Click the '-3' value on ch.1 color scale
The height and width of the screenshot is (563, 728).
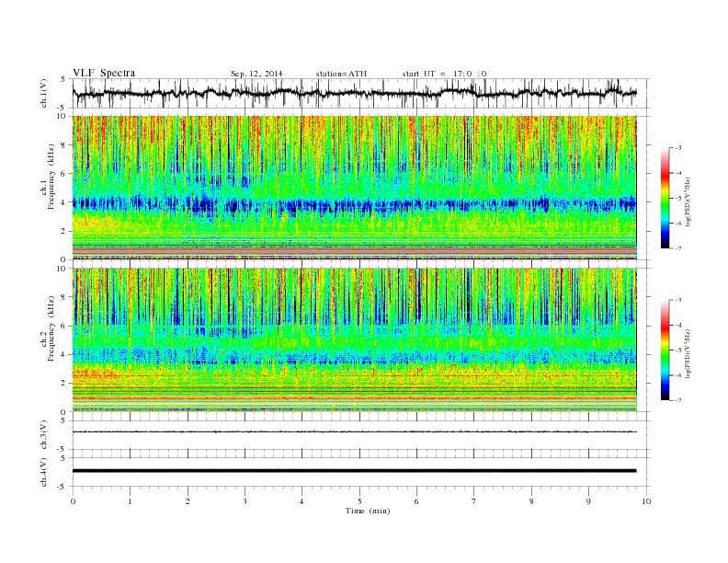[677, 148]
